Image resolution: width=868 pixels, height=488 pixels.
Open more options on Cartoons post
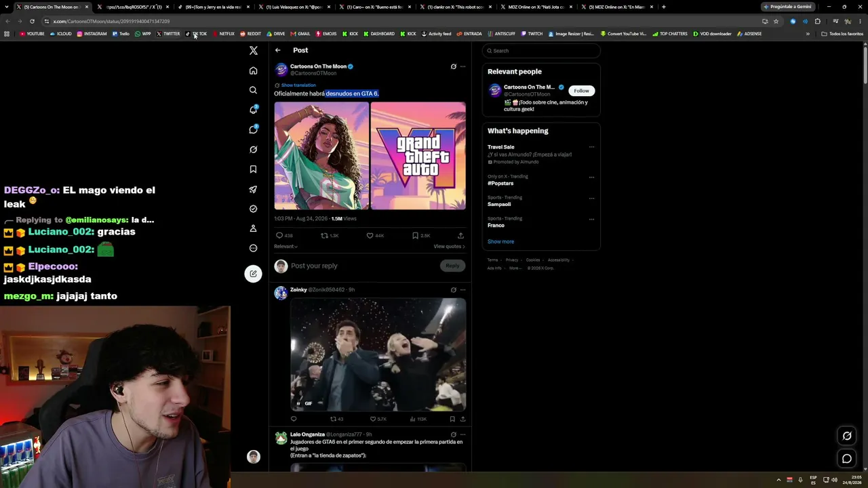pos(463,66)
